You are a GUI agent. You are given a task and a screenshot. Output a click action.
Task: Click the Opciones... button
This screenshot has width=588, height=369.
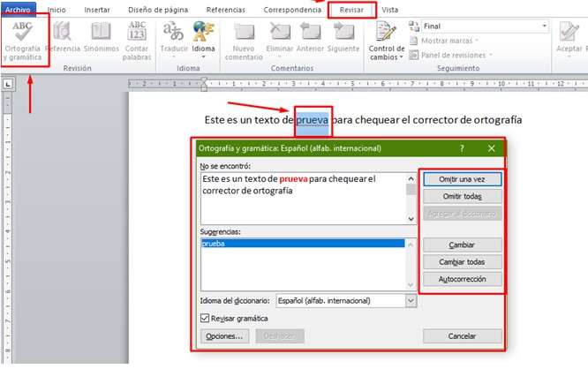224,336
